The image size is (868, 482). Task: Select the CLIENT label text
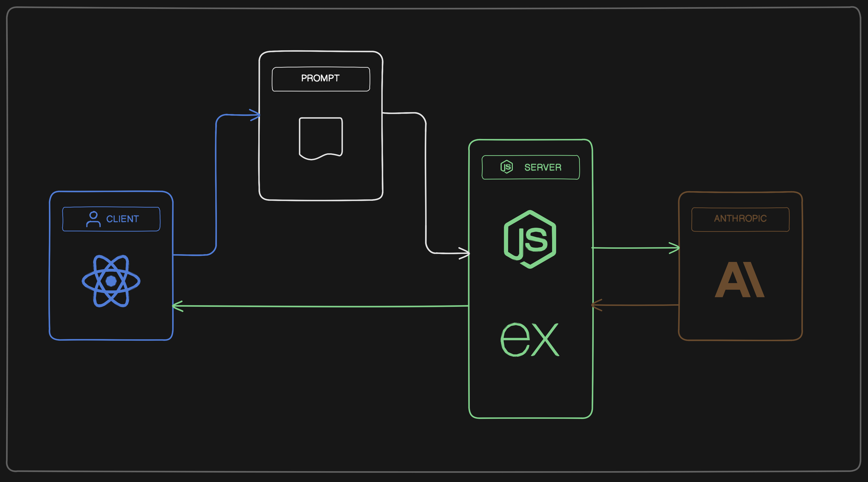pos(122,219)
